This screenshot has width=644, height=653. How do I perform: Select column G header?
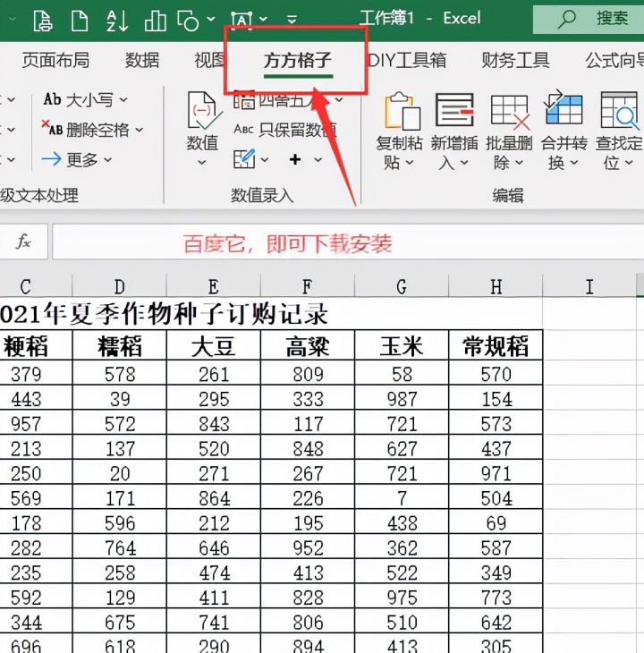[402, 286]
